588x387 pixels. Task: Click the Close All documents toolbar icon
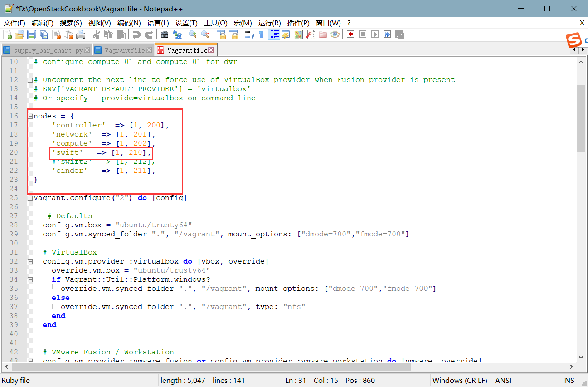68,34
